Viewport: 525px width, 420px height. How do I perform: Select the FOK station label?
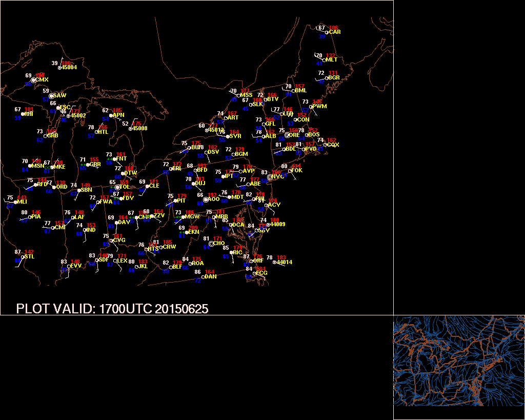(297, 170)
